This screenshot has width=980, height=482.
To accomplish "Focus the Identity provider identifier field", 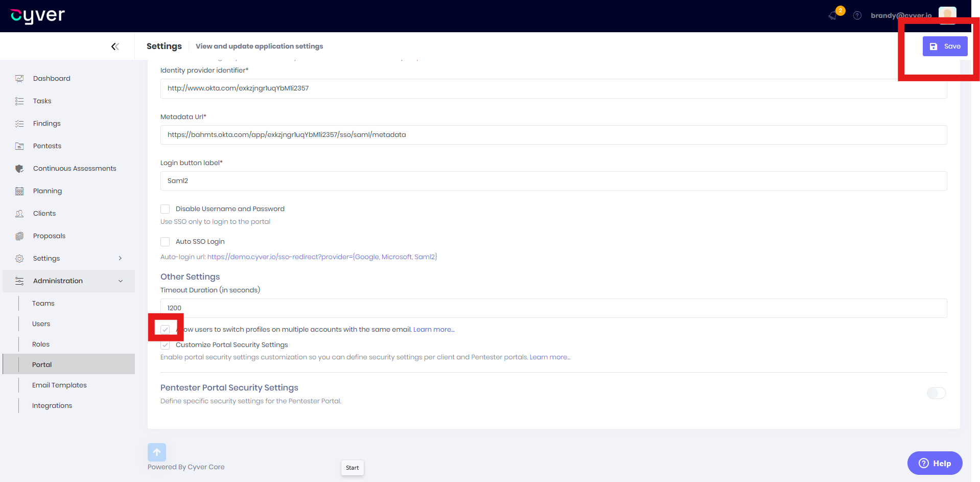I will [553, 88].
